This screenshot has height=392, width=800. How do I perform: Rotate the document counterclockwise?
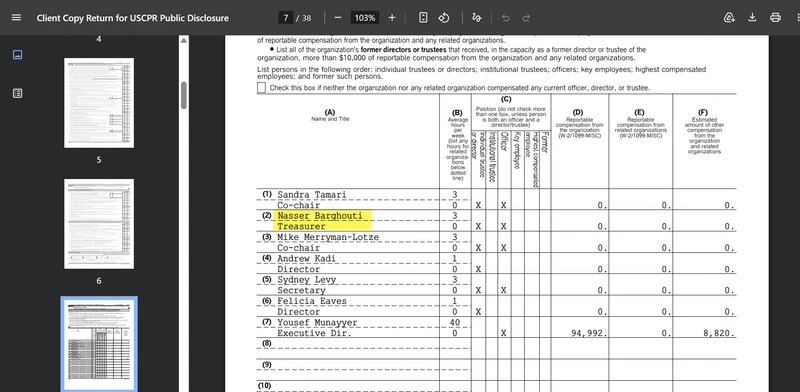click(444, 17)
